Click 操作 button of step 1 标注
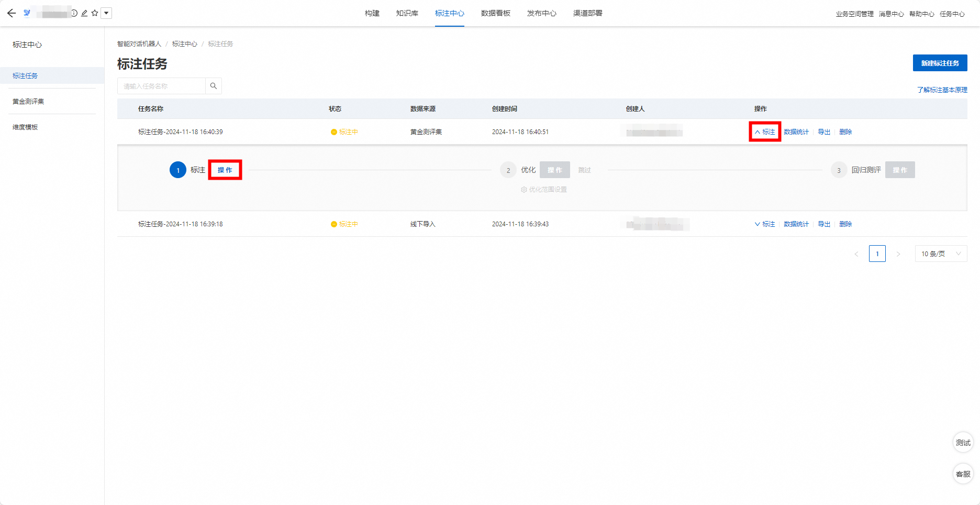This screenshot has height=505, width=980. pos(225,170)
